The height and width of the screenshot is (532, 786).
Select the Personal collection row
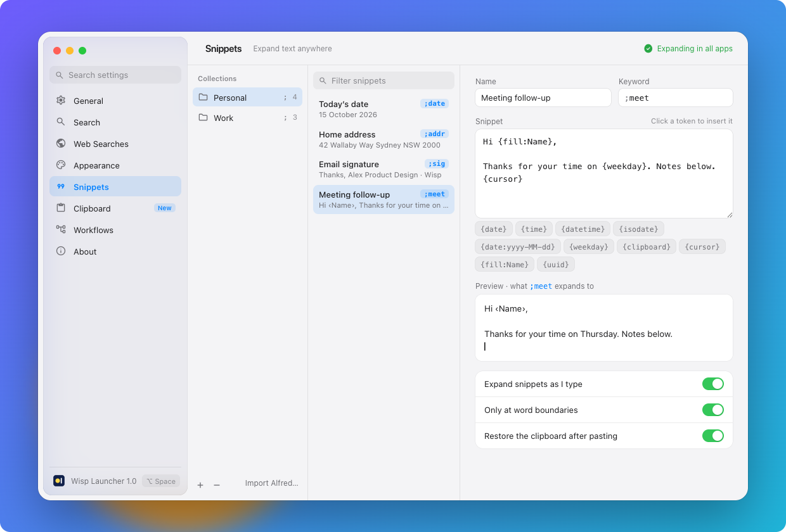point(247,97)
